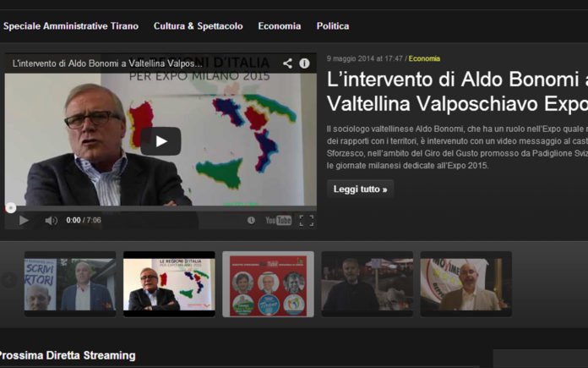
Task: Open the Politica menu section
Action: pyautogui.click(x=333, y=26)
